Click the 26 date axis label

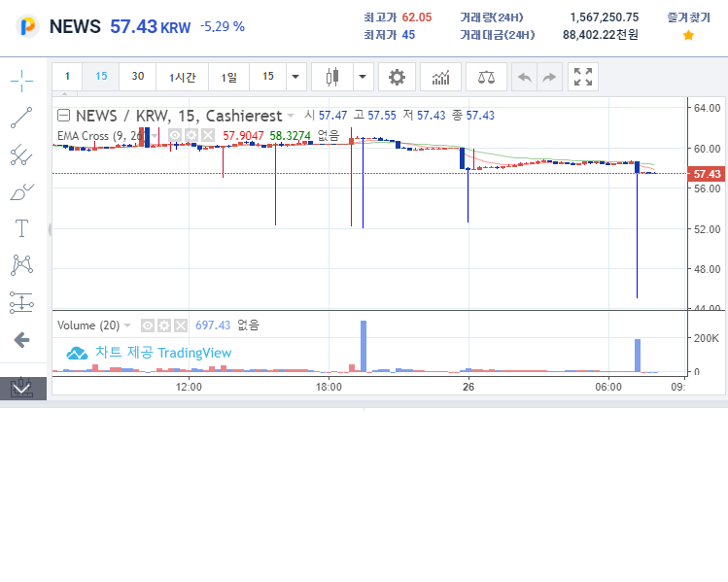click(468, 387)
